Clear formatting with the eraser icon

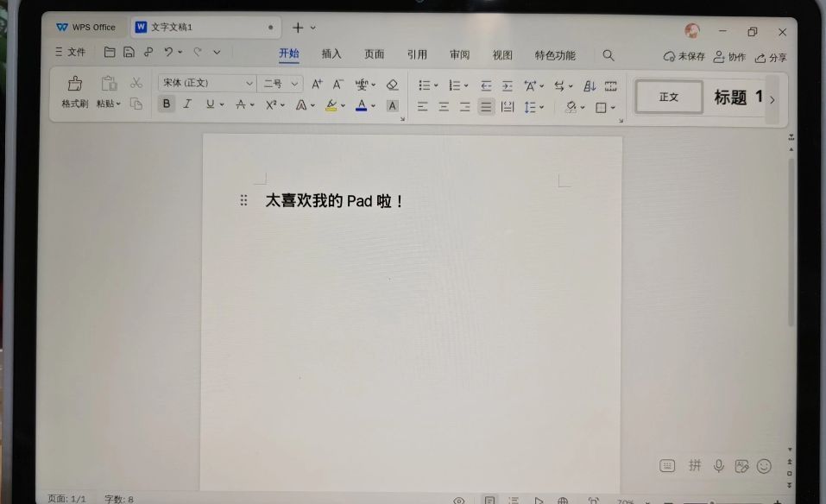point(392,85)
